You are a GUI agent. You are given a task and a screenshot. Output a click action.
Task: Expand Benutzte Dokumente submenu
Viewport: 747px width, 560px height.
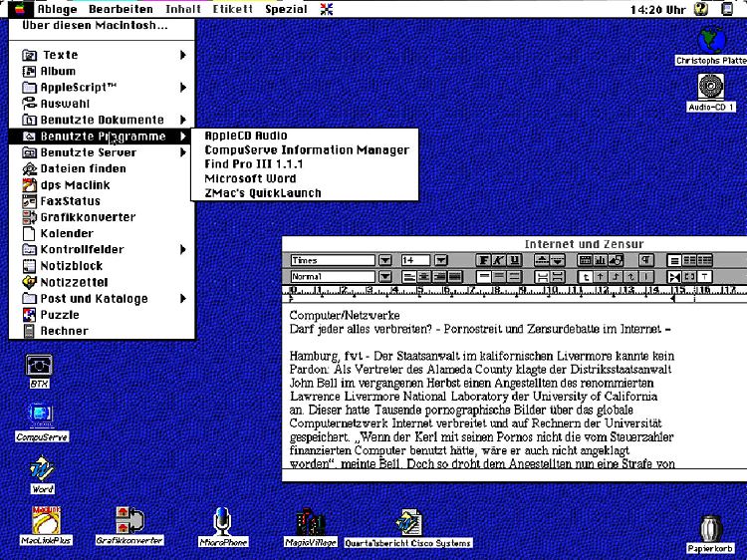(x=102, y=120)
